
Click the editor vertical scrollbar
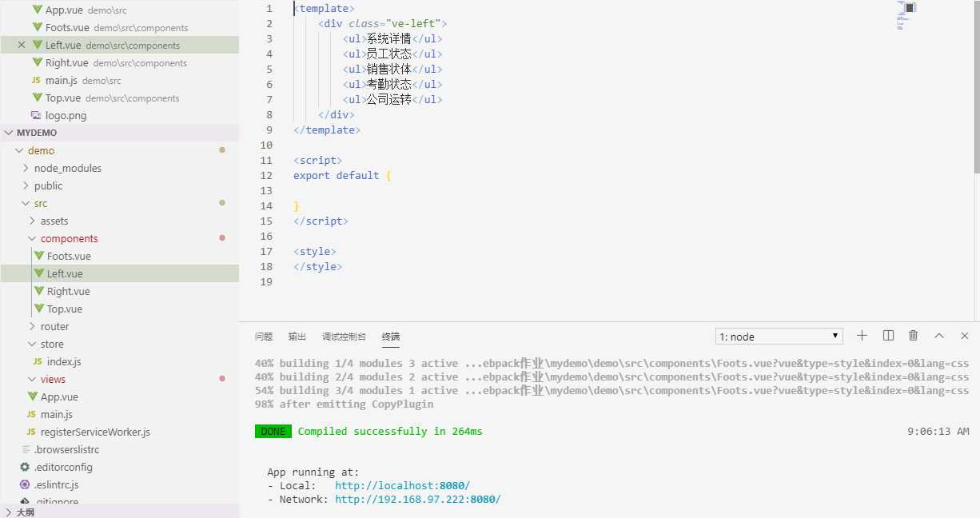tap(977, 86)
